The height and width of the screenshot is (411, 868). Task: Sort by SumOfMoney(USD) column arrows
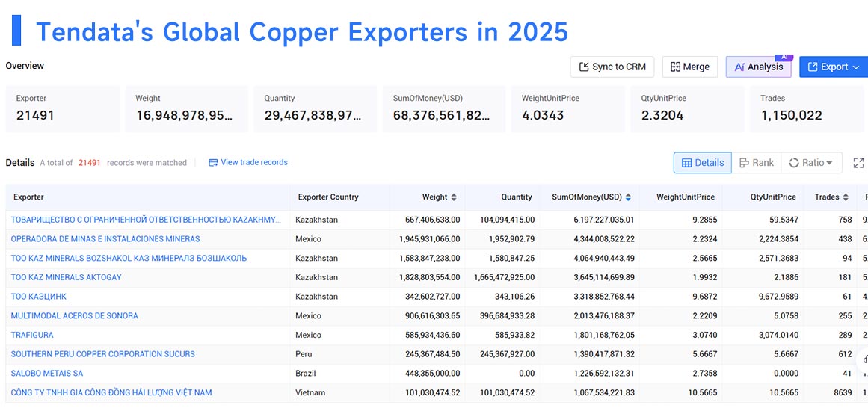628,197
